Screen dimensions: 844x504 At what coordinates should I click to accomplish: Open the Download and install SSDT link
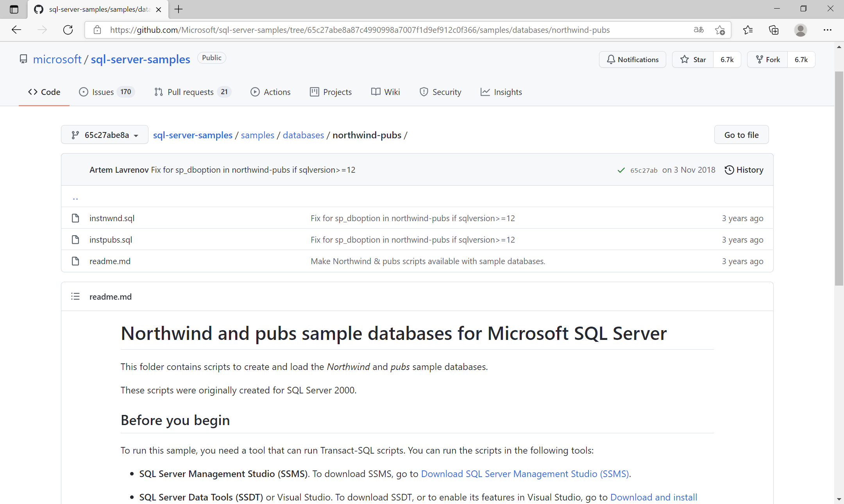[x=654, y=497]
